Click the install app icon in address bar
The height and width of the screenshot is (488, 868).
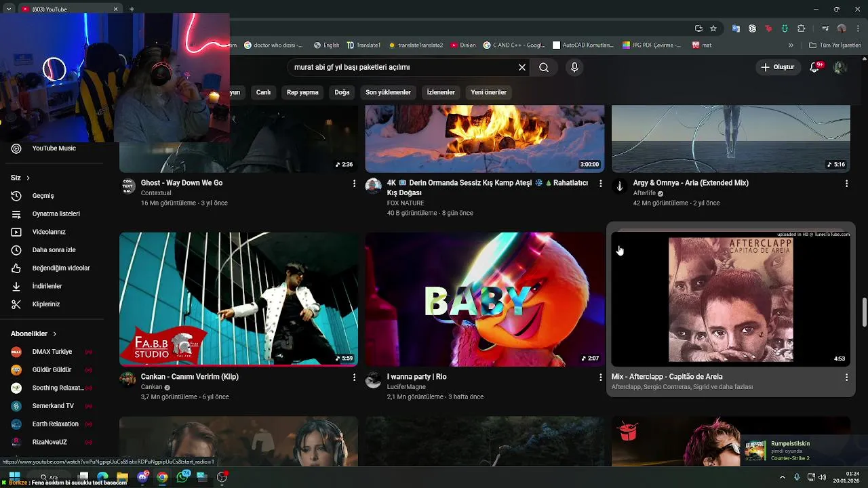698,28
